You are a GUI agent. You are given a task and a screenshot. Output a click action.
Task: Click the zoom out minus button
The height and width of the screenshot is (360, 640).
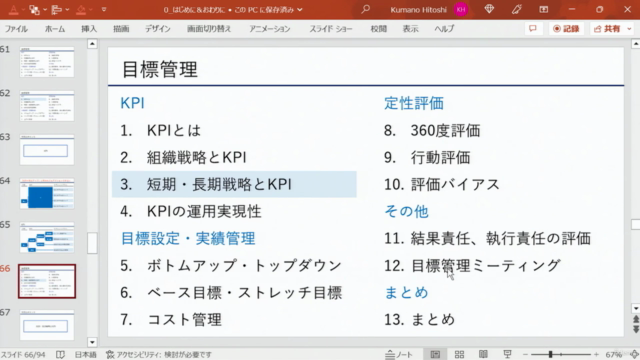525,355
